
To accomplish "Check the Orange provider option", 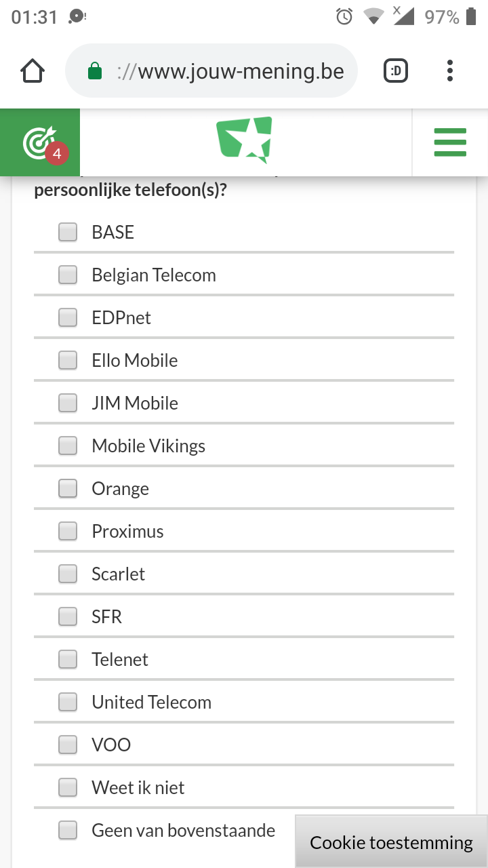I will point(68,489).
